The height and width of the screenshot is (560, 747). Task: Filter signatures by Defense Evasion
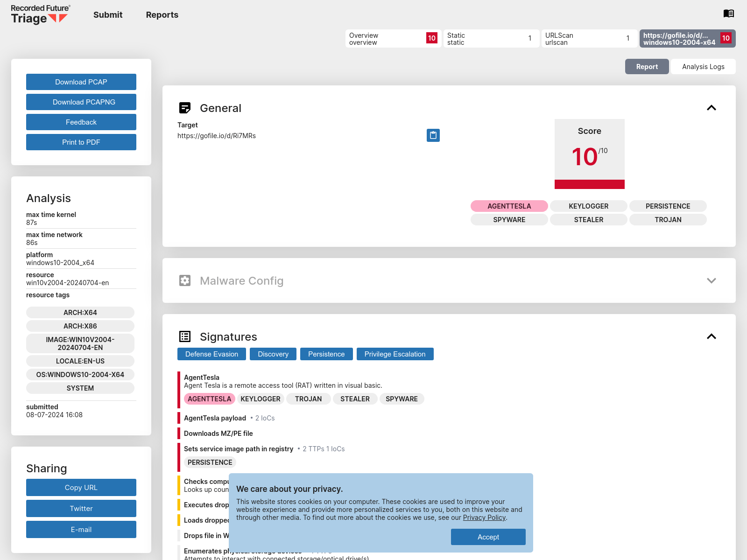click(x=211, y=354)
